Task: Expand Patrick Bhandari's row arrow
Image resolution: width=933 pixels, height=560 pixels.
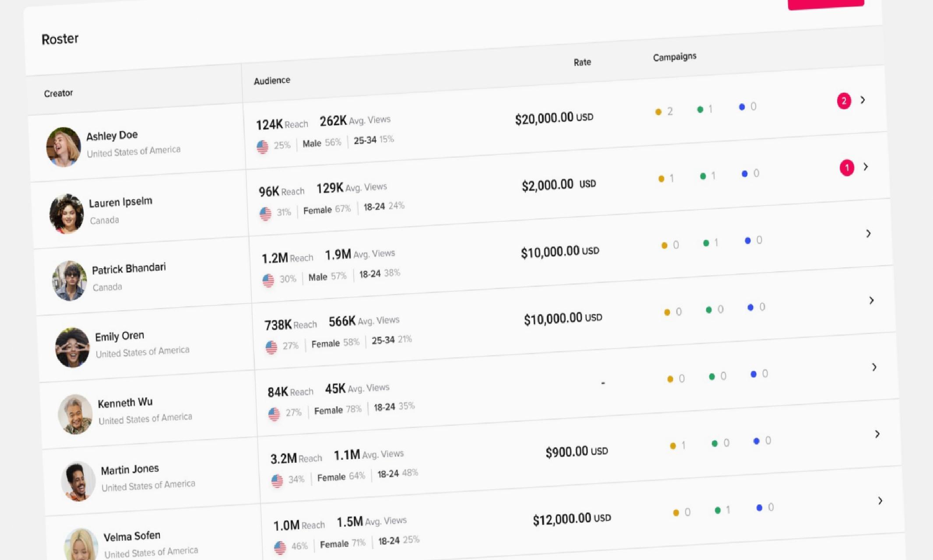Action: tap(869, 234)
